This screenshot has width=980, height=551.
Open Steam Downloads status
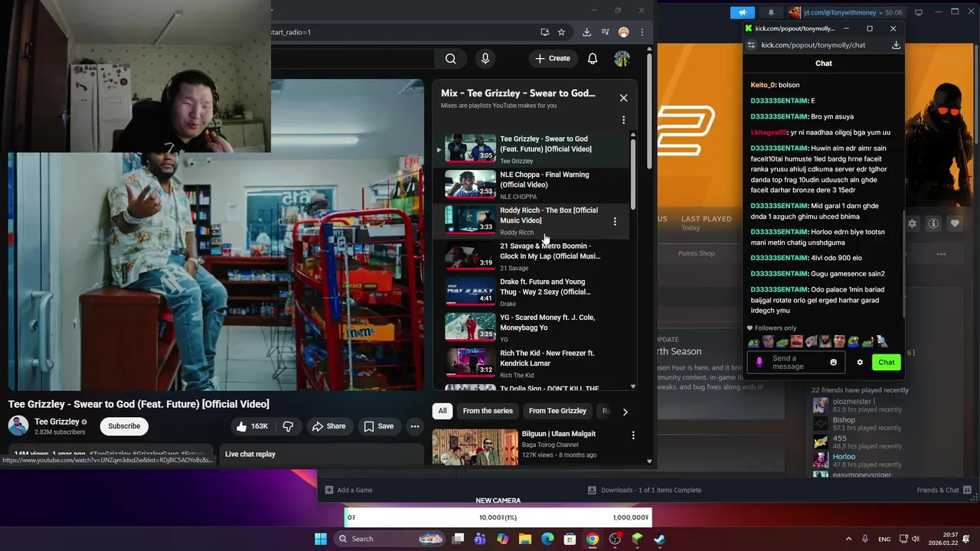pos(644,490)
